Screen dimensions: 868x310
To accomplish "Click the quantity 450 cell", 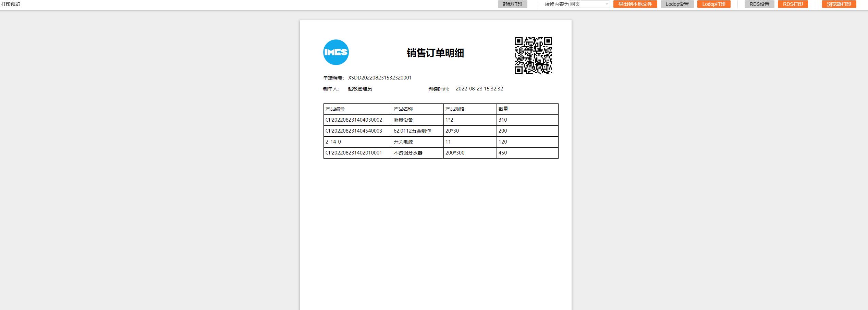I will click(527, 153).
